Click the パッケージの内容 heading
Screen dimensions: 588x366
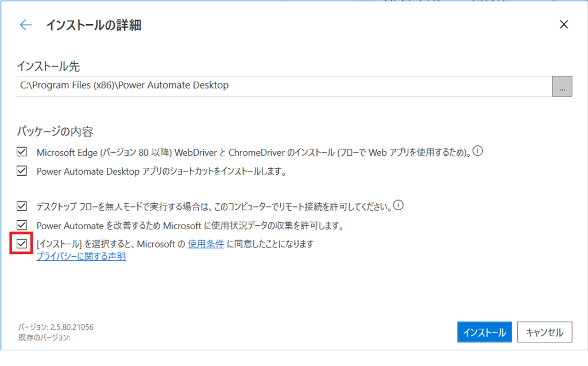click(55, 132)
